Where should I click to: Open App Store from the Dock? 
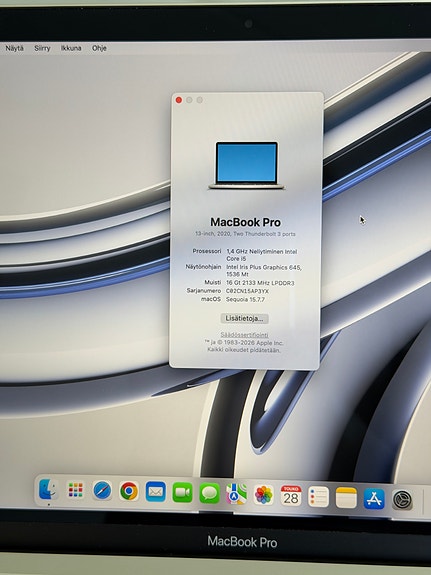point(374,499)
